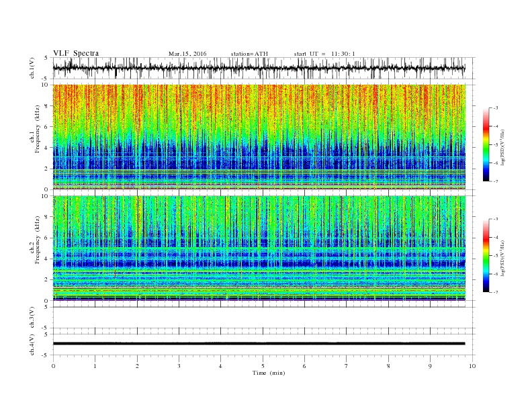Select the "ch.3(V)" axis label
The width and height of the screenshot is (532, 411).
click(32, 318)
